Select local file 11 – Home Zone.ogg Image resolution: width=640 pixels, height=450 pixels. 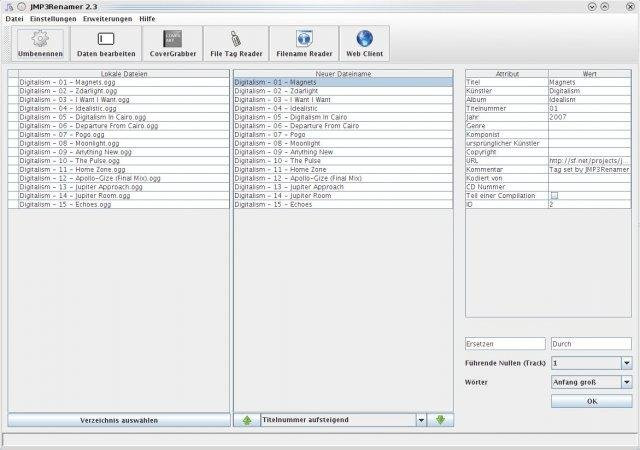click(x=124, y=169)
